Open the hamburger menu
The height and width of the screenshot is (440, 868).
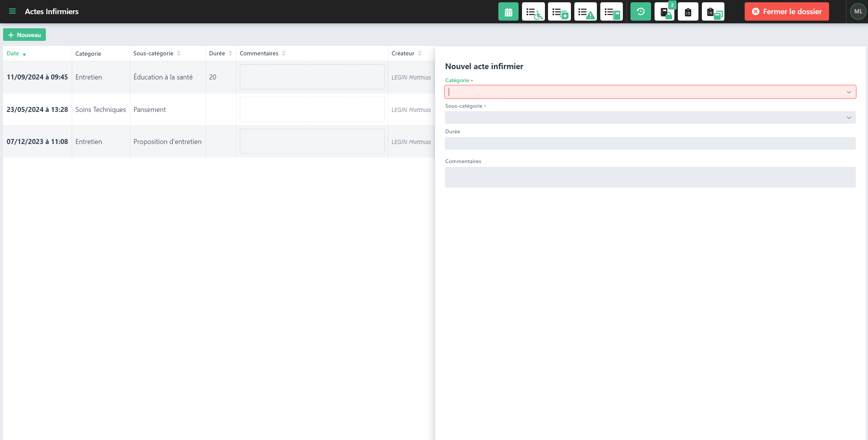(12, 11)
